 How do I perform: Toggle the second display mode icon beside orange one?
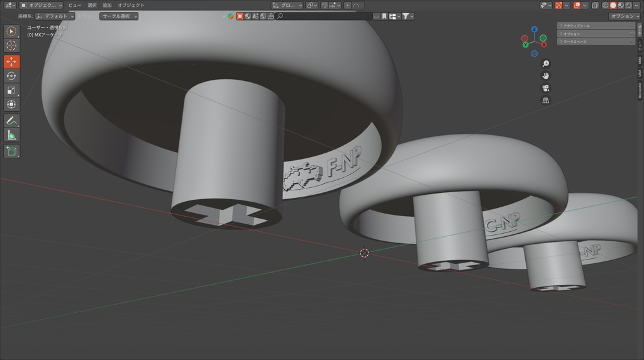pos(248,16)
